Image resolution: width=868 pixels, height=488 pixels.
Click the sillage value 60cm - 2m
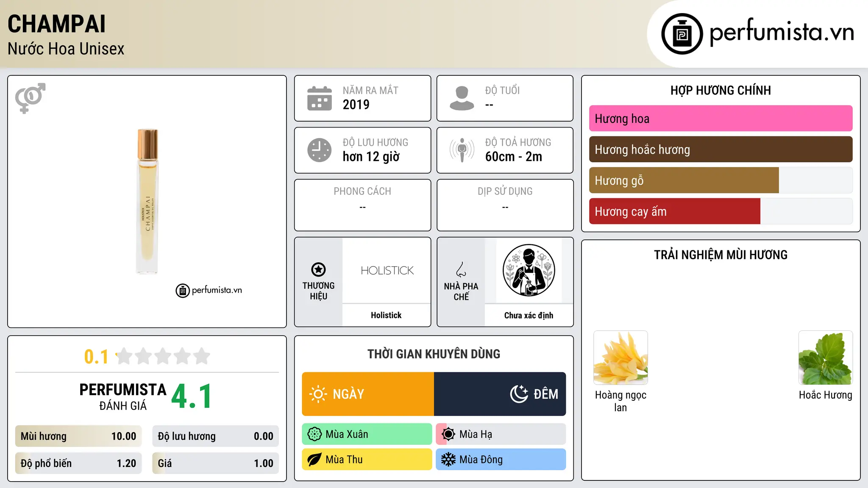click(x=514, y=157)
